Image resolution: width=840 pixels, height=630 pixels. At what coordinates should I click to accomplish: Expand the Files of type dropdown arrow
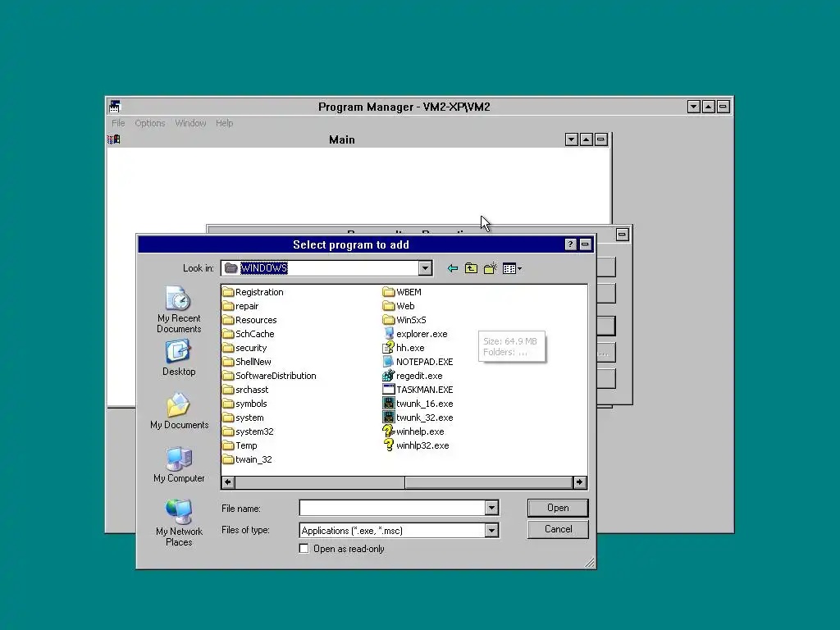(x=492, y=531)
